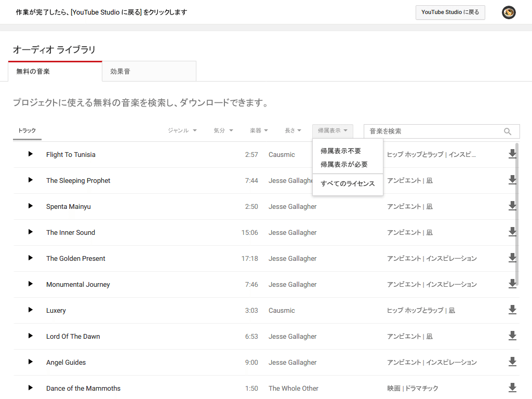Image resolution: width=532 pixels, height=399 pixels.
Task: Click the Angel Guides track title
Action: (66, 362)
